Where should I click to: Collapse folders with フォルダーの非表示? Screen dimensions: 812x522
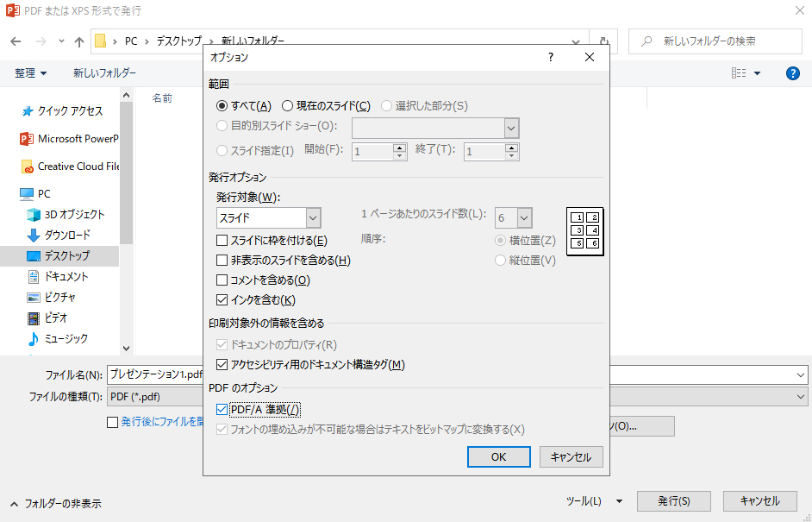[56, 504]
